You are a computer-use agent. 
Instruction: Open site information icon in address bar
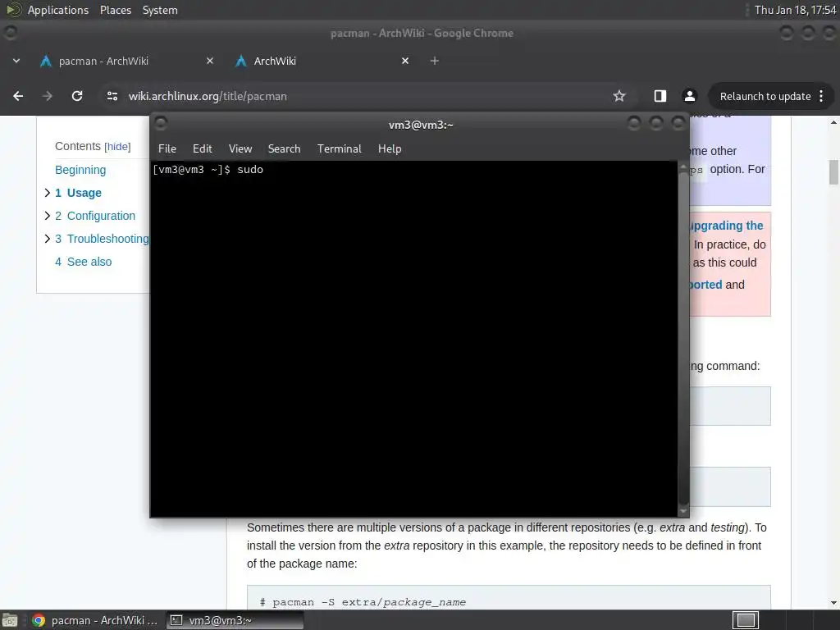(x=112, y=96)
